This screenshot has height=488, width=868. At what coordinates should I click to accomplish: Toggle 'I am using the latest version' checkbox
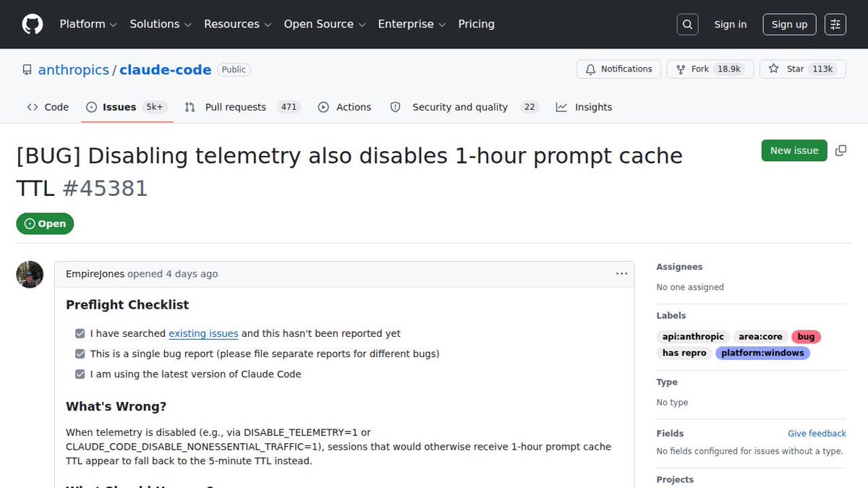(80, 374)
